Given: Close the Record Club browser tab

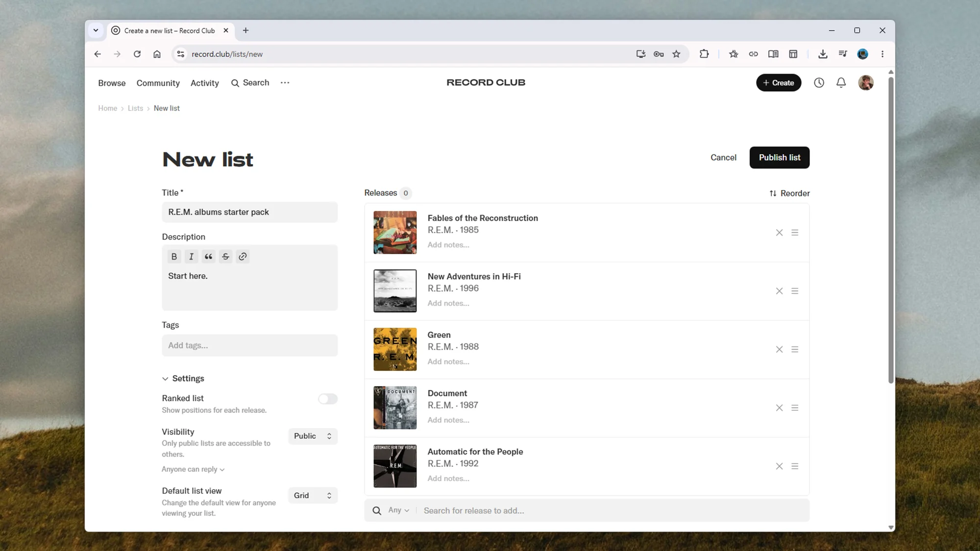Looking at the screenshot, I should (x=226, y=30).
